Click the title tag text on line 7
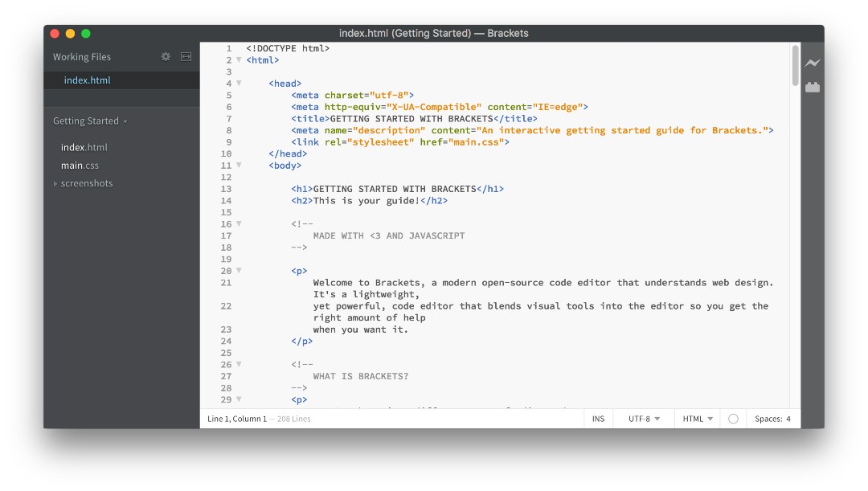 [411, 118]
